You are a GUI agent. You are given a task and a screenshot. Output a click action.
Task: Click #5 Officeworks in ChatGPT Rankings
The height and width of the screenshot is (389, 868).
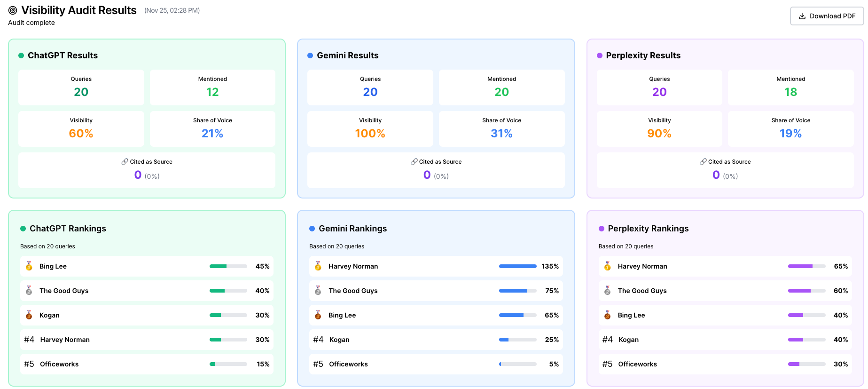pyautogui.click(x=147, y=364)
